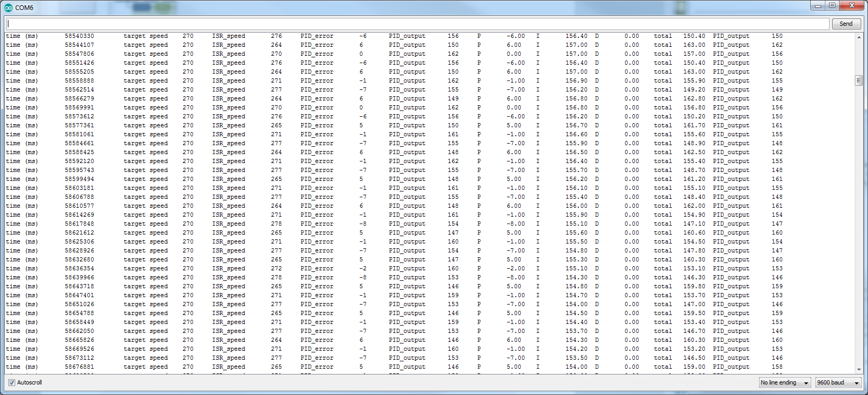Click the timestamp 58614269

point(79,215)
